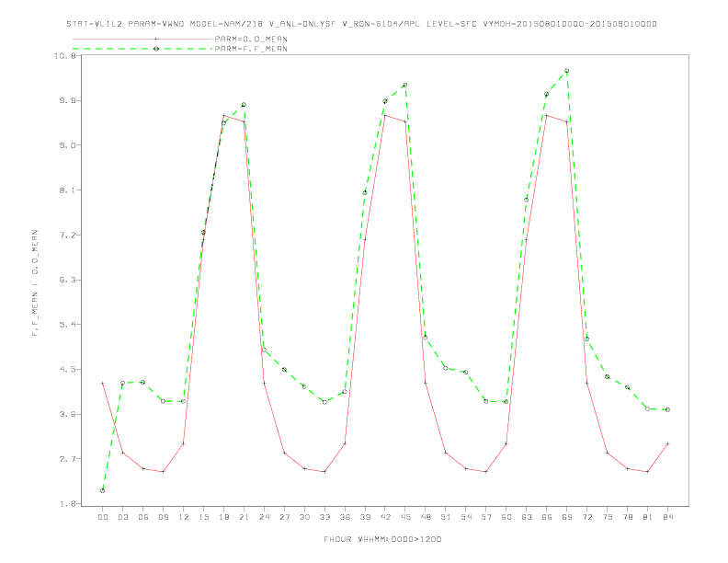Click the PARM=F.F_MEAN legend label
Viewport: 728px width, 563px height.
pos(251,49)
